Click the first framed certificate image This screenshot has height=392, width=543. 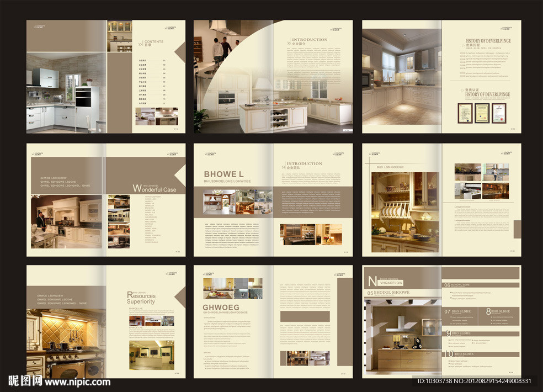(465, 113)
